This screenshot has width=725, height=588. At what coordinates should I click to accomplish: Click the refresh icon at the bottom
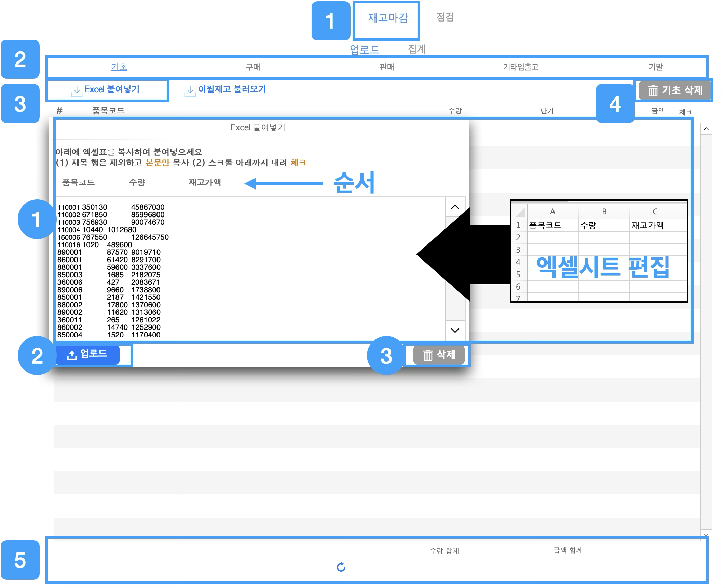click(x=341, y=567)
